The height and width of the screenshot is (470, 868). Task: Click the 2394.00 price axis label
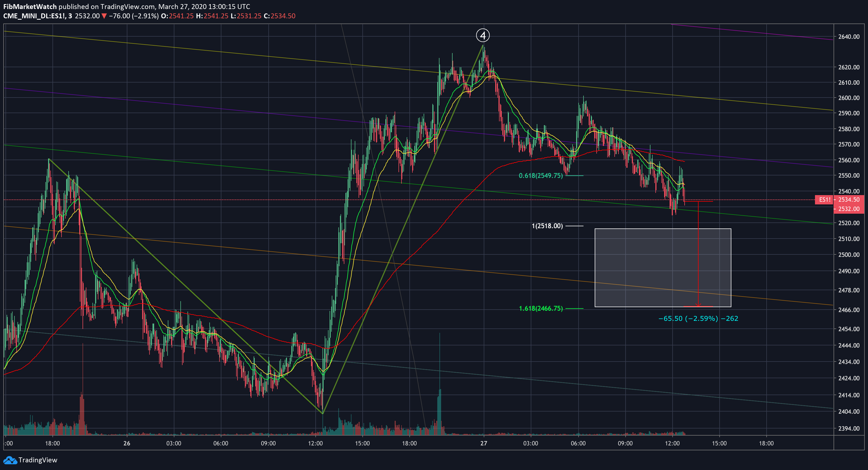(849, 428)
